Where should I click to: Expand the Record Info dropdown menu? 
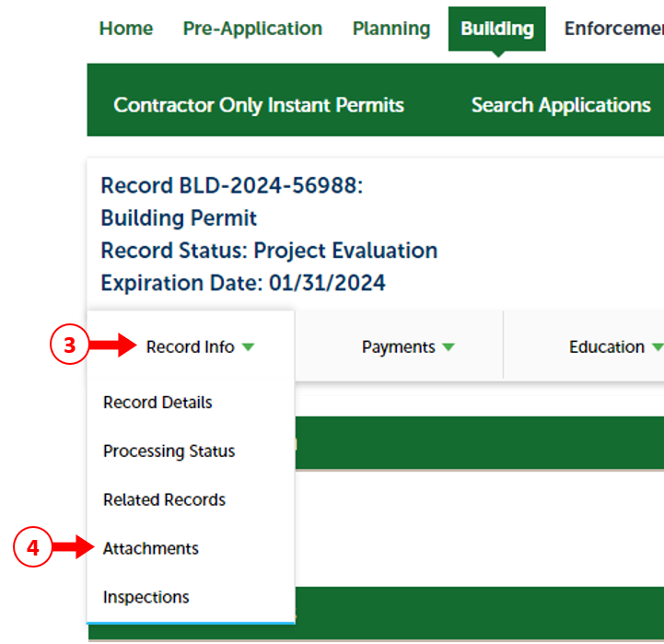(191, 347)
